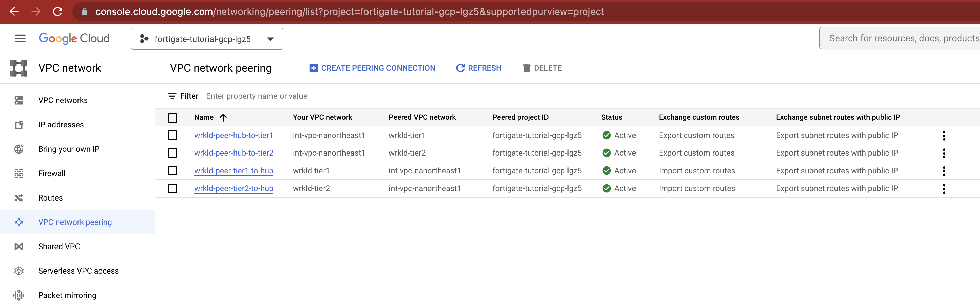Toggle the Name column sort arrow
This screenshot has width=980, height=305.
click(223, 118)
